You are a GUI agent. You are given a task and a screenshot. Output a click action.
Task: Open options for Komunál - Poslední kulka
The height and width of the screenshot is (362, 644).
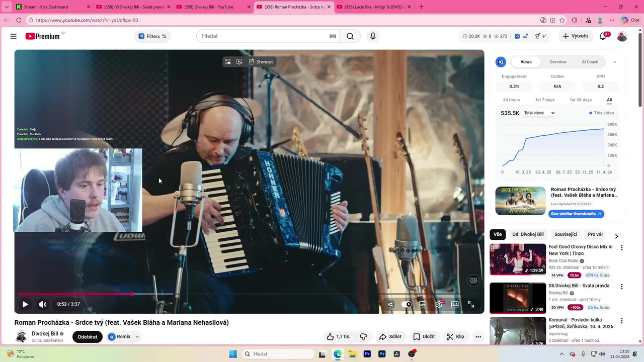coord(622,321)
